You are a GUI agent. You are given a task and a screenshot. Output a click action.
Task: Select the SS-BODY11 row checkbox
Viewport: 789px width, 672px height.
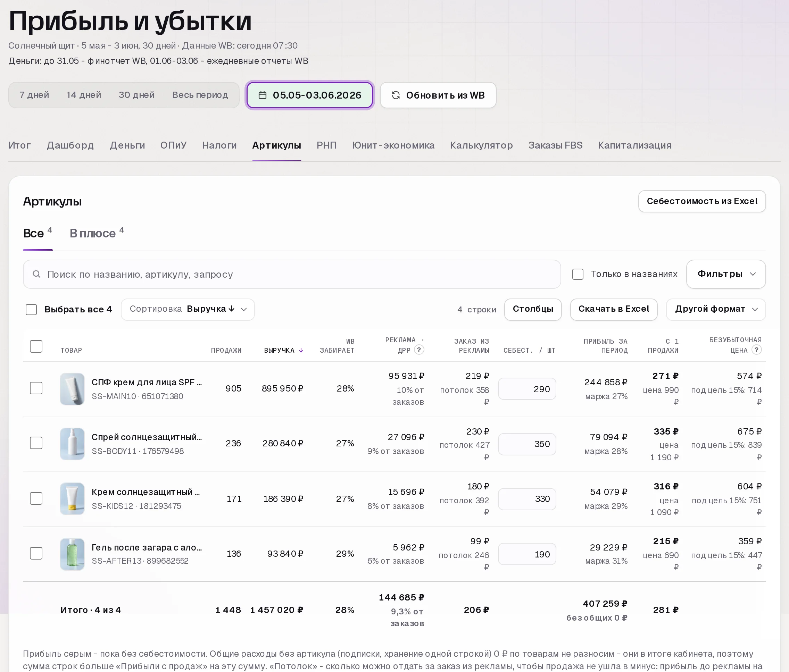[x=36, y=443]
